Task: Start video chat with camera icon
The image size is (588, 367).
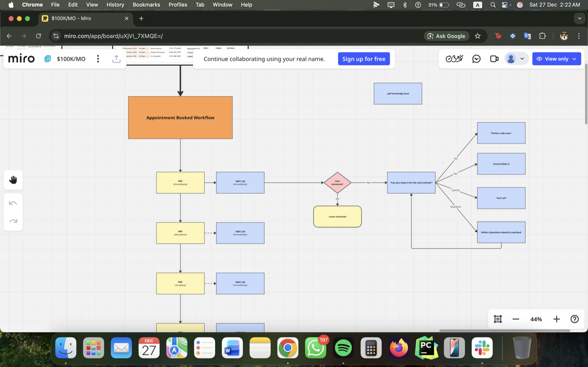Action: point(494,59)
